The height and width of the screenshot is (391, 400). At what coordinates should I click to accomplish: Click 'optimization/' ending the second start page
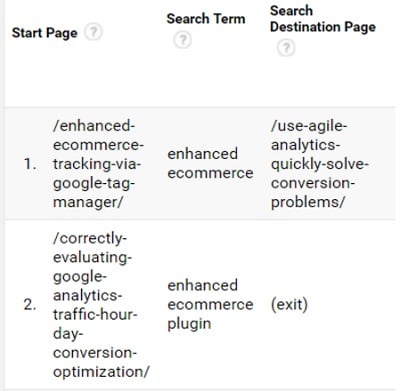[101, 372]
